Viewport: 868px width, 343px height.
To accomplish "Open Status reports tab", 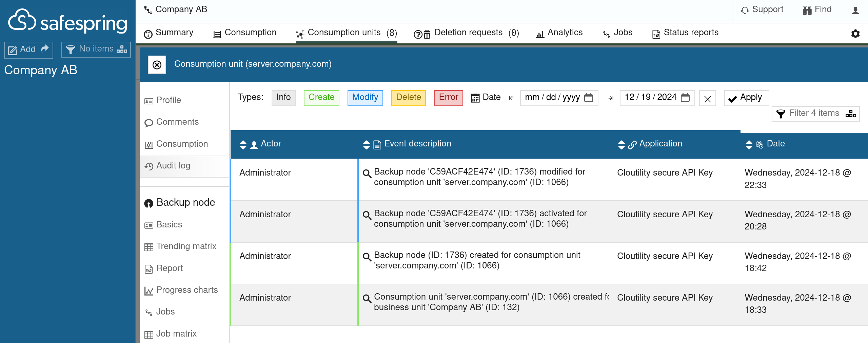I will [685, 33].
